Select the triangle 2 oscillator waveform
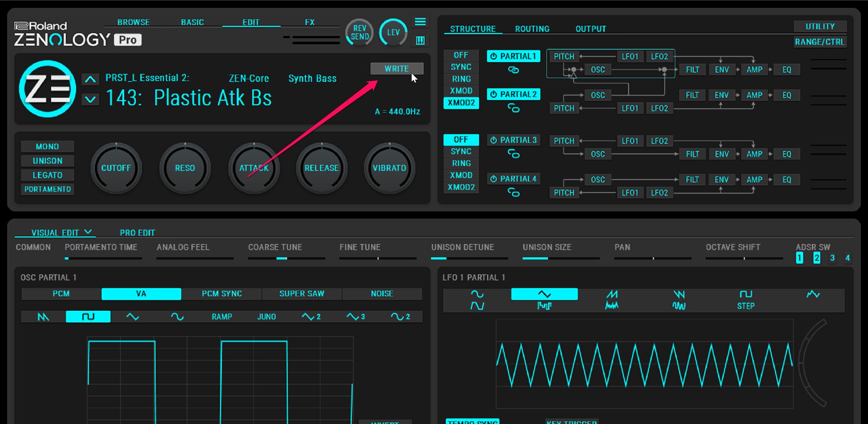This screenshot has width=868, height=424. [311, 316]
